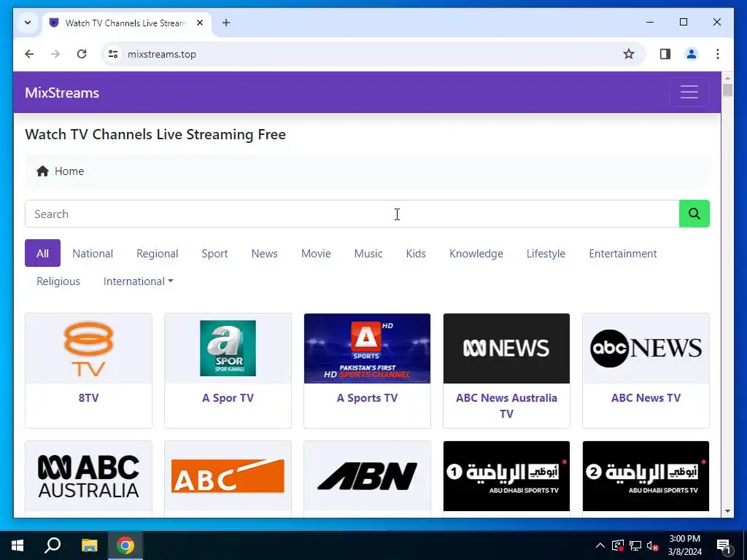Open the notification center icon
This screenshot has height=560, width=747.
(x=724, y=545)
